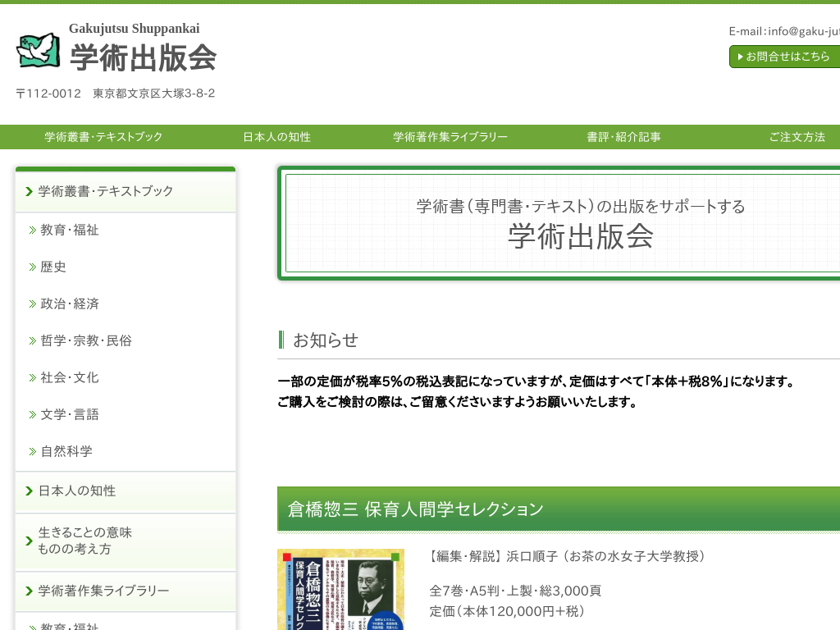Click the arrow icon next to 社会・文化

(31, 377)
